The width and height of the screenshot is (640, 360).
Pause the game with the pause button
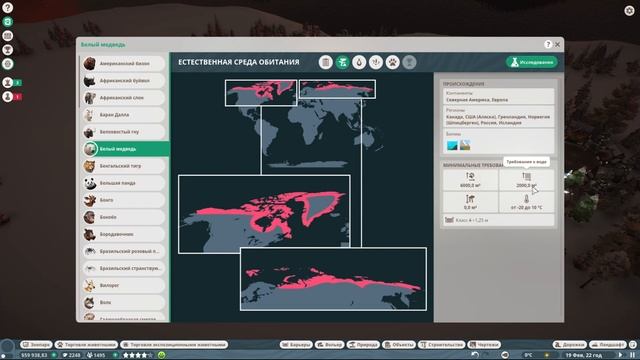pos(632,355)
